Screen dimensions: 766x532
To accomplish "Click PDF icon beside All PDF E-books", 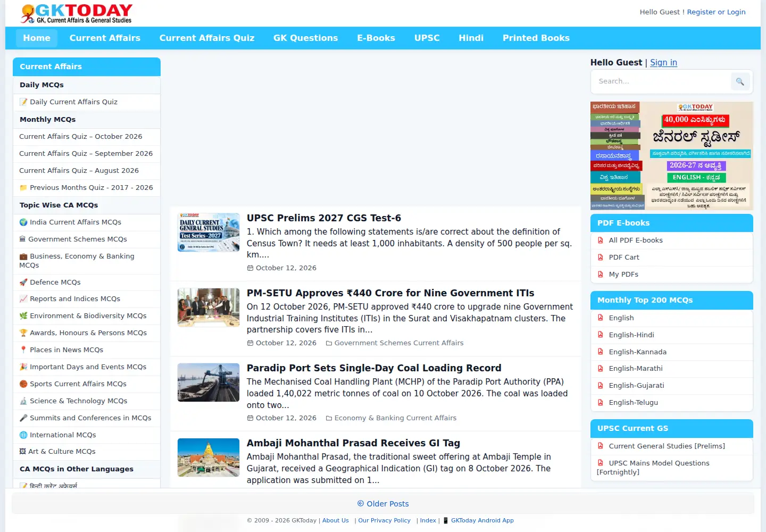I will [x=601, y=240].
